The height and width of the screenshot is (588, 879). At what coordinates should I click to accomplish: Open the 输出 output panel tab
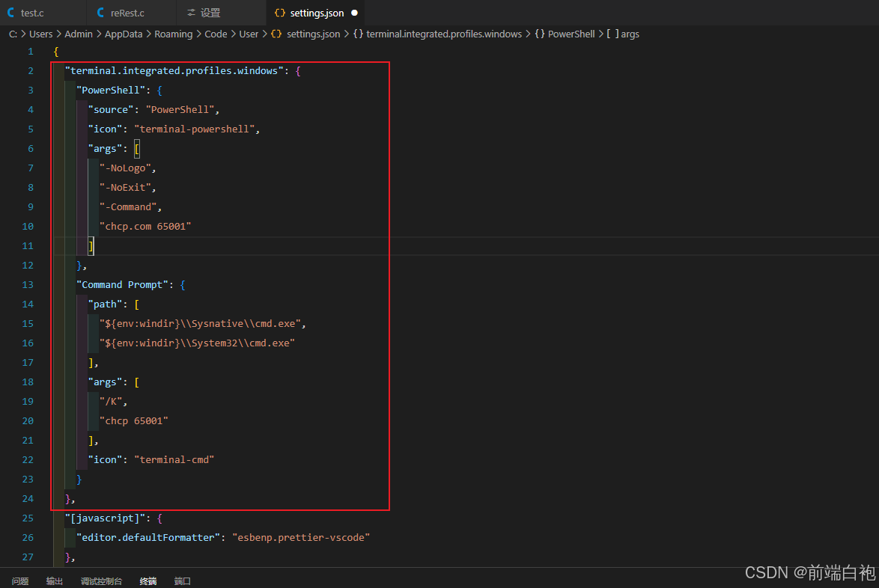pyautogui.click(x=55, y=581)
